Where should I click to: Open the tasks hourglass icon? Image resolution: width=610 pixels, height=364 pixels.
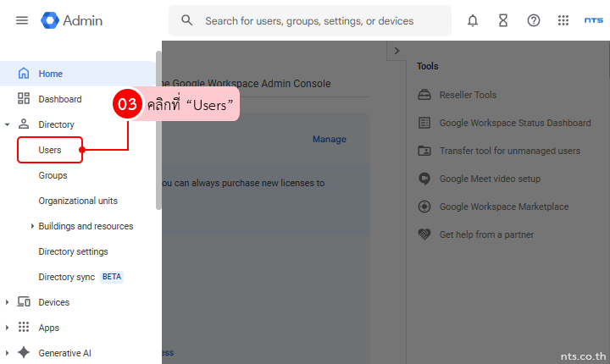502,20
